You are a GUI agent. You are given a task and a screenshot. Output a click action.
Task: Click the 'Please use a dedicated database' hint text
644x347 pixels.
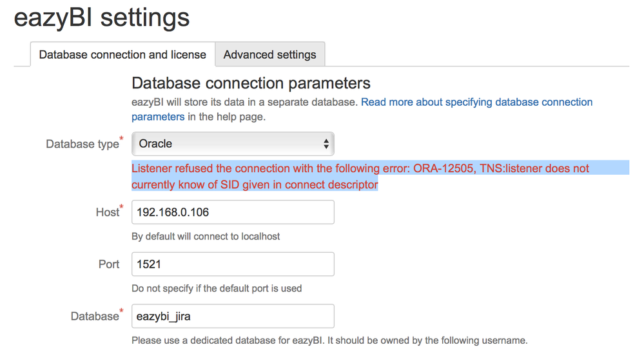pyautogui.click(x=329, y=341)
